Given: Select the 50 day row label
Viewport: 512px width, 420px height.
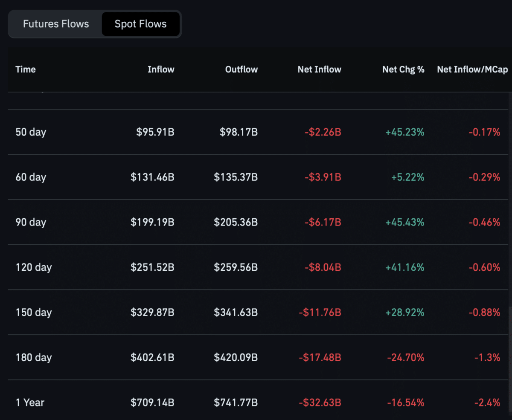Looking at the screenshot, I should point(31,132).
